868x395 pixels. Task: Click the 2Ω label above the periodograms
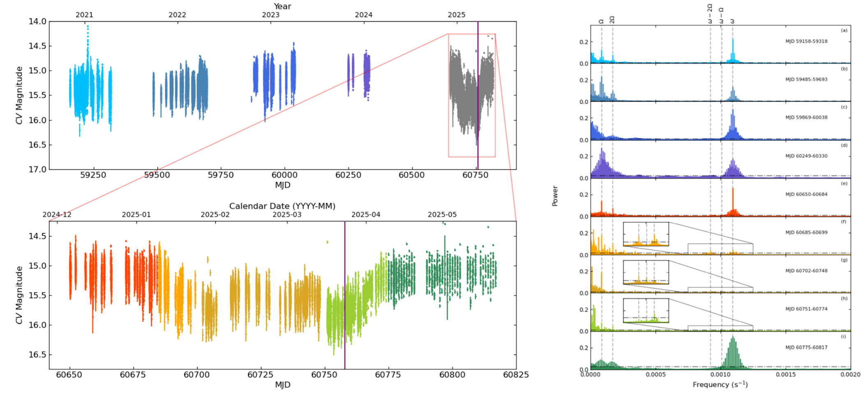pyautogui.click(x=612, y=19)
